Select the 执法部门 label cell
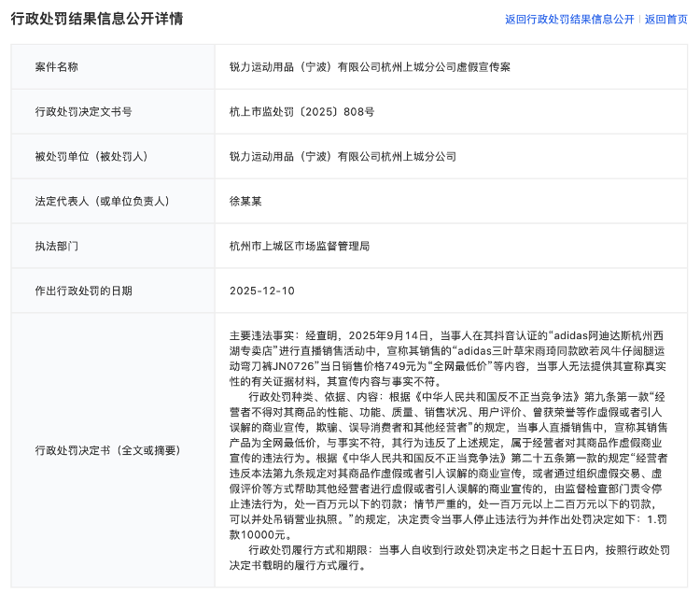Image resolution: width=700 pixels, height=595 pixels. pos(56,246)
